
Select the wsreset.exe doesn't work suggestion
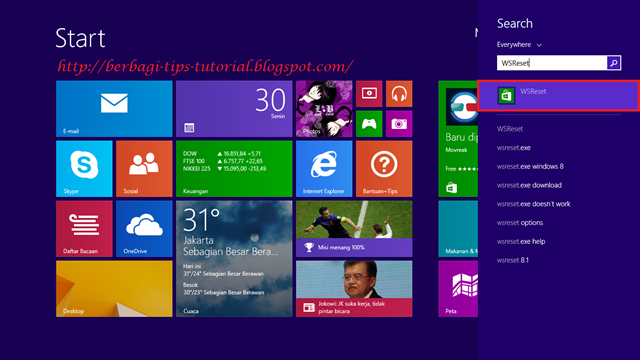(x=533, y=204)
